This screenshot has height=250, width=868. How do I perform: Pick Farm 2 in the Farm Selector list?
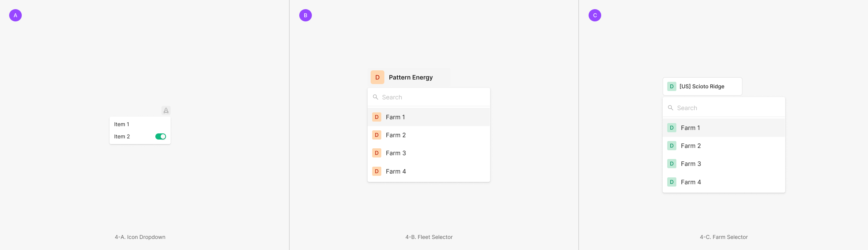tap(691, 146)
